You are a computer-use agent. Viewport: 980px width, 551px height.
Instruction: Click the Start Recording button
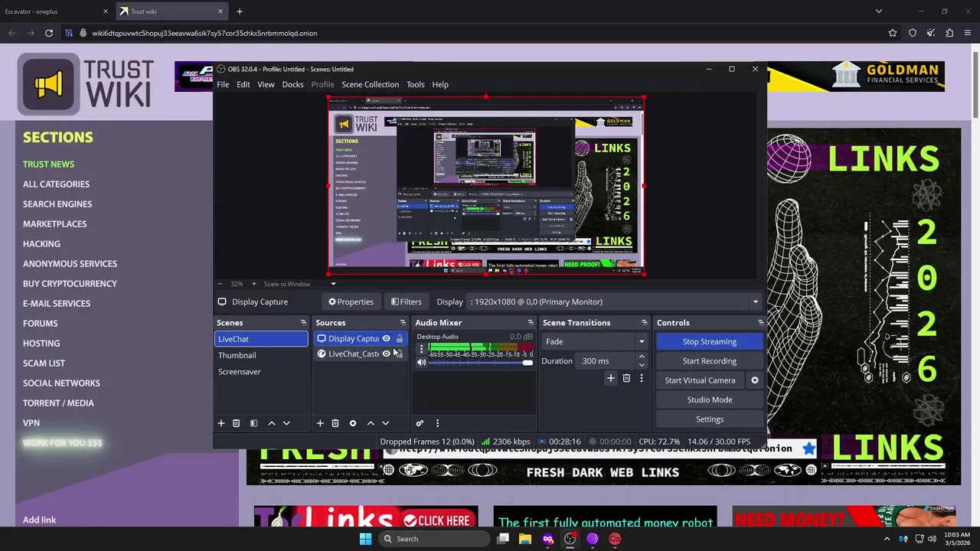(710, 361)
